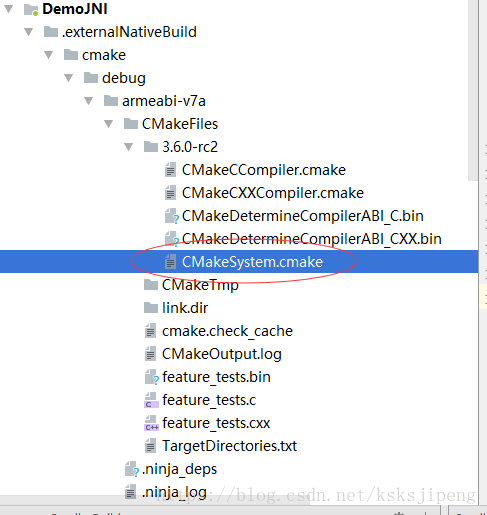Screen dimensions: 487x515
Task: Select the .externalNativeBuild folder label
Action: click(x=129, y=32)
